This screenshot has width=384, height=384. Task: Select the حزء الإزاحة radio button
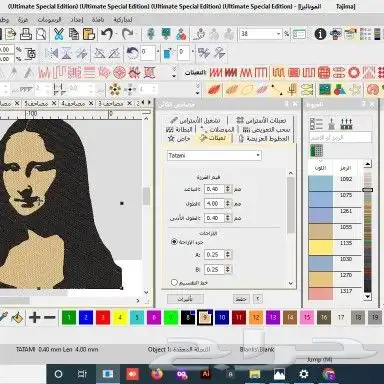pos(174,242)
